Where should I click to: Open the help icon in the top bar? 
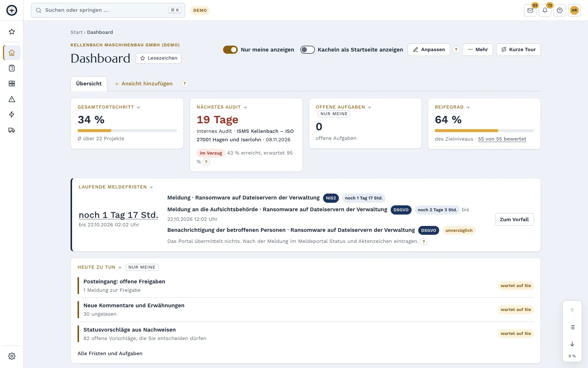[x=560, y=10]
